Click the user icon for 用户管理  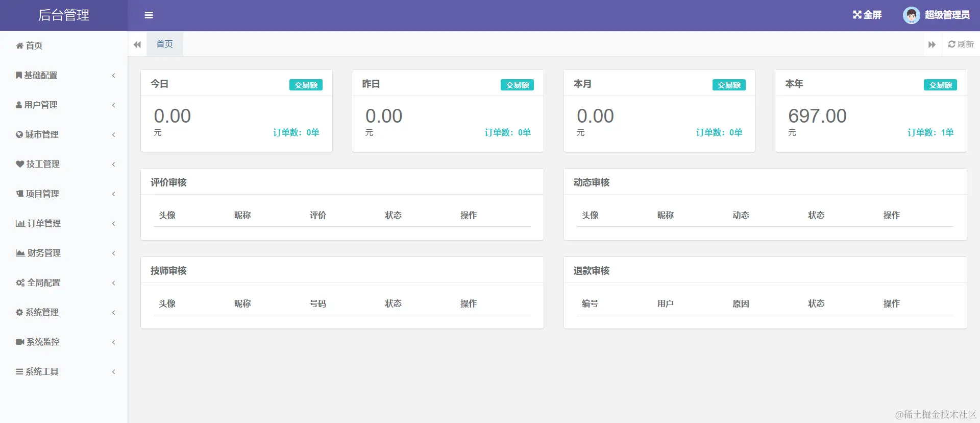[19, 105]
